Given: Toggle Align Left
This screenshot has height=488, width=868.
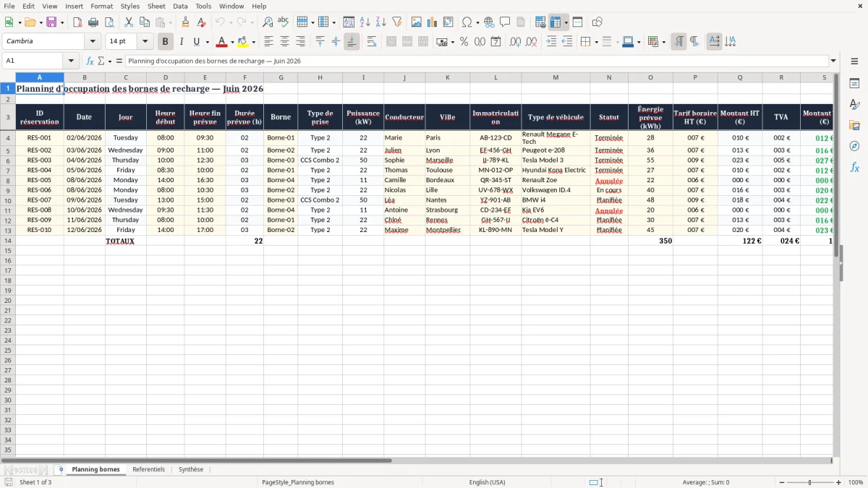Looking at the screenshot, I should click(269, 42).
